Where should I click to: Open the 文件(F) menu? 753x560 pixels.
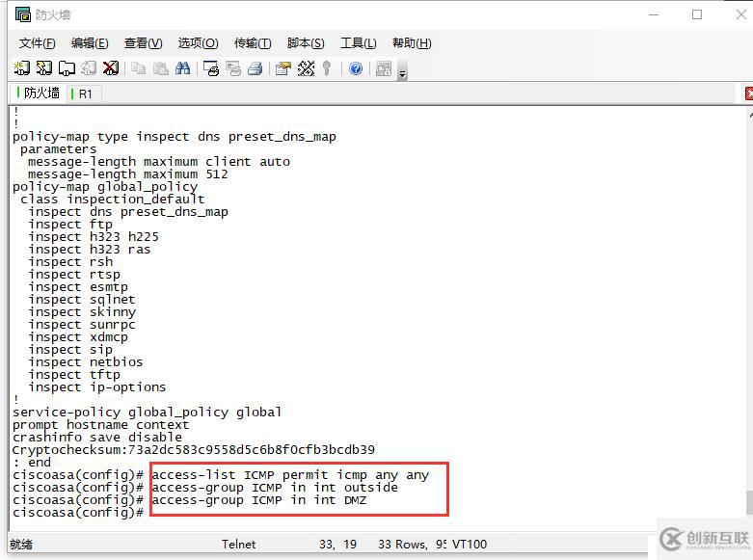[37, 43]
